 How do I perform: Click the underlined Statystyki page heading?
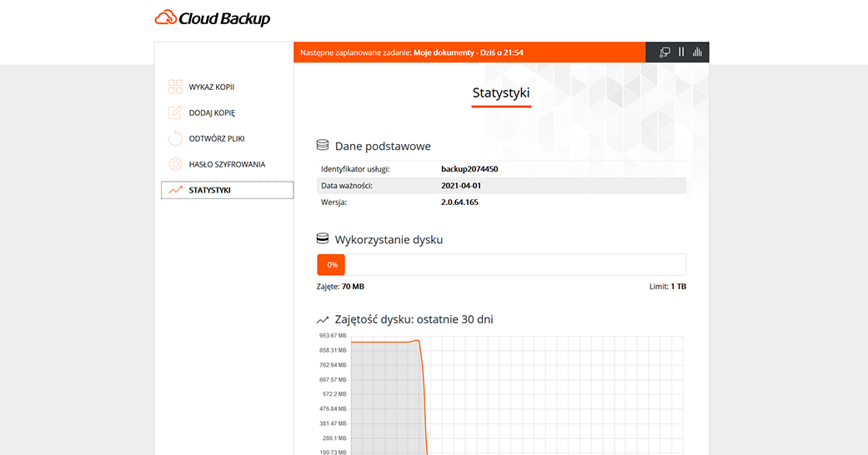500,93
